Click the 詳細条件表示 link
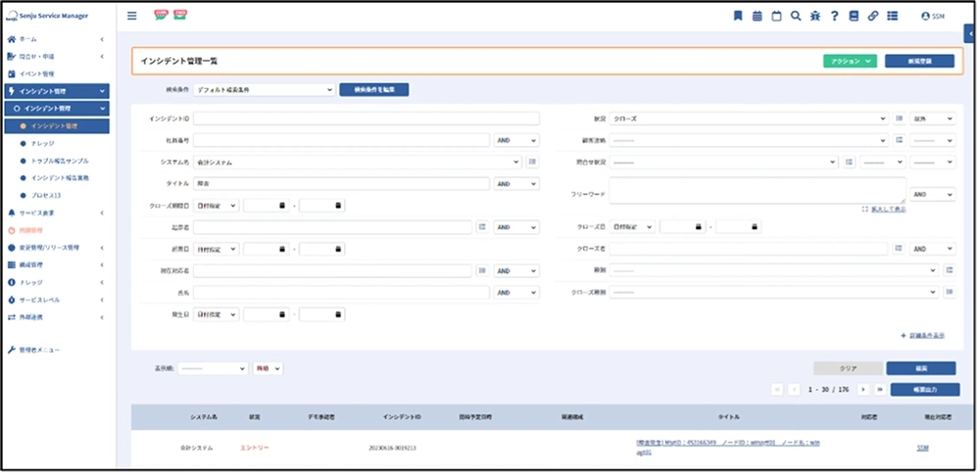 click(x=926, y=336)
